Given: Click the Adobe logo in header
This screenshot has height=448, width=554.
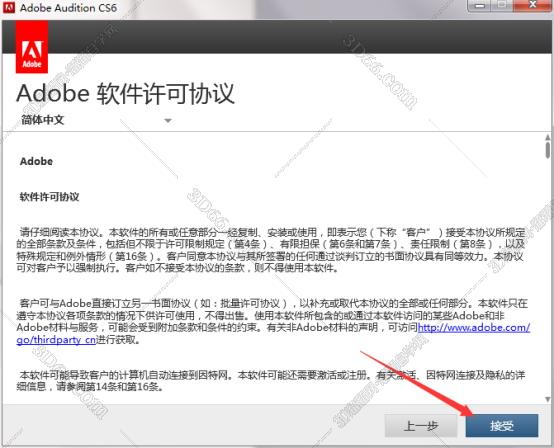Looking at the screenshot, I should (32, 47).
